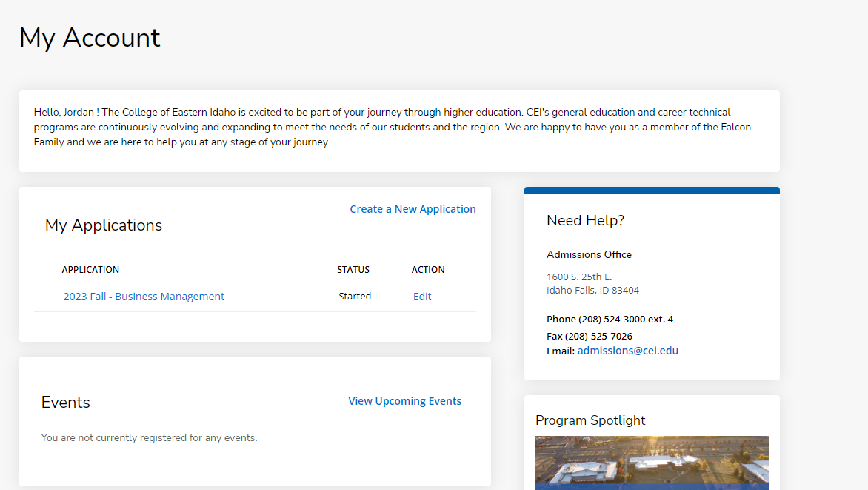The width and height of the screenshot is (868, 490).
Task: Click the Events section heading
Action: point(65,402)
